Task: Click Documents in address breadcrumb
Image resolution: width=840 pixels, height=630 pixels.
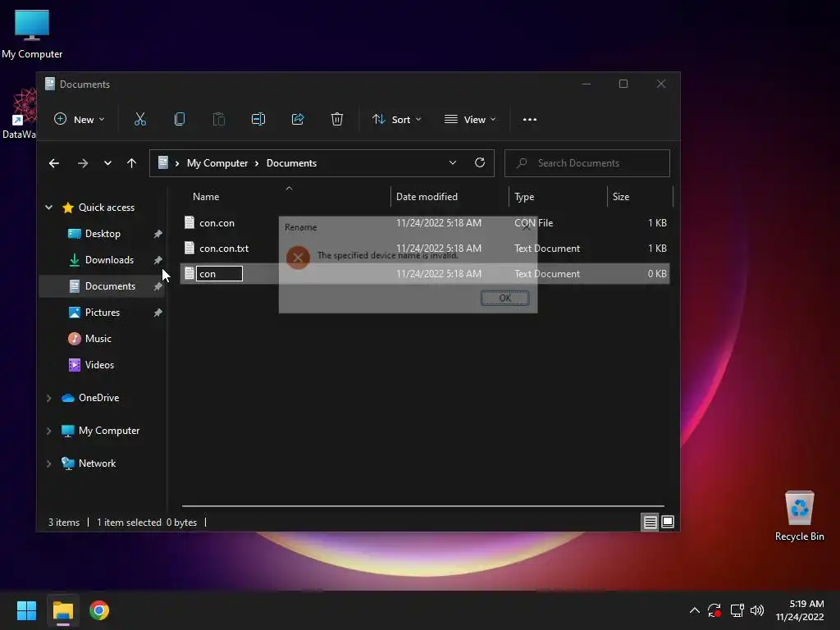Action: [291, 163]
